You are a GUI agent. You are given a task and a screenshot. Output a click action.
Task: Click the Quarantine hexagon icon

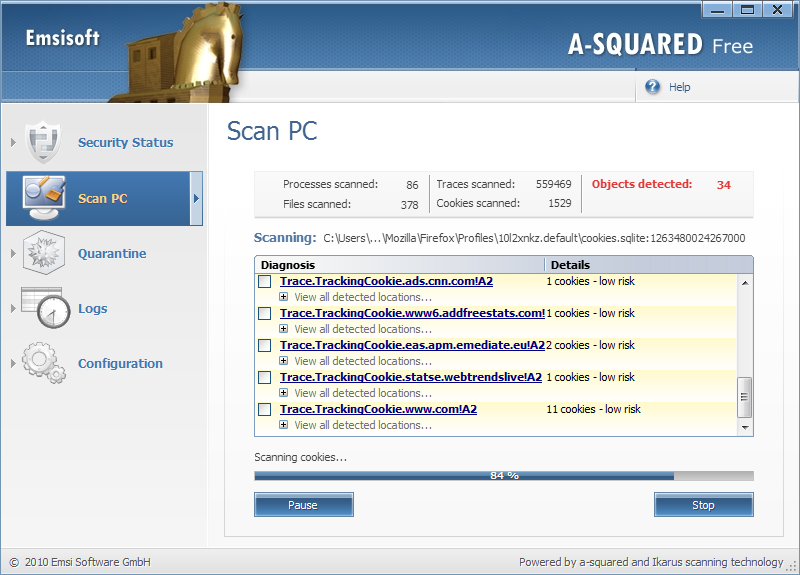[44, 253]
